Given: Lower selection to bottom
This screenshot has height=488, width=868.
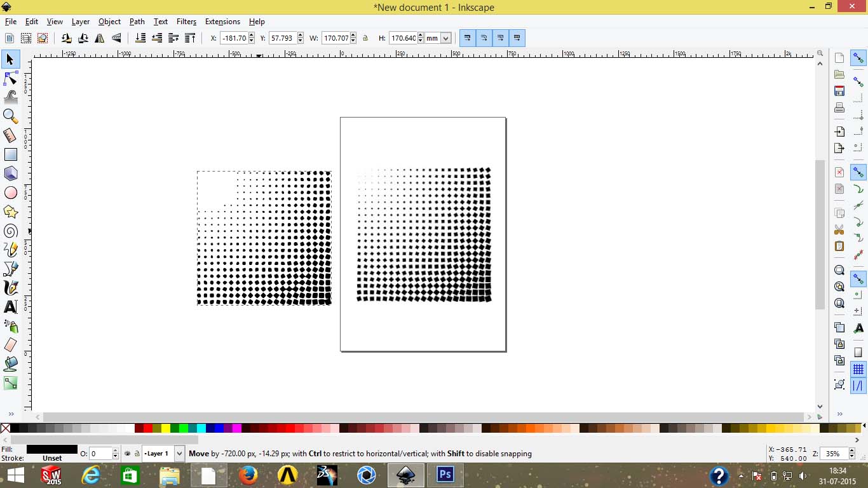Looking at the screenshot, I should [x=140, y=38].
